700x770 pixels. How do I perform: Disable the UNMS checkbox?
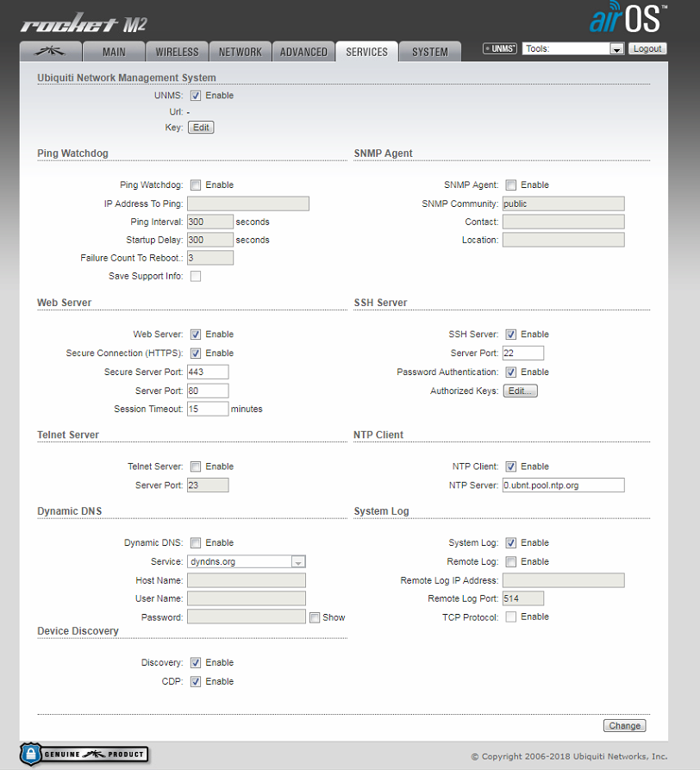tap(196, 96)
